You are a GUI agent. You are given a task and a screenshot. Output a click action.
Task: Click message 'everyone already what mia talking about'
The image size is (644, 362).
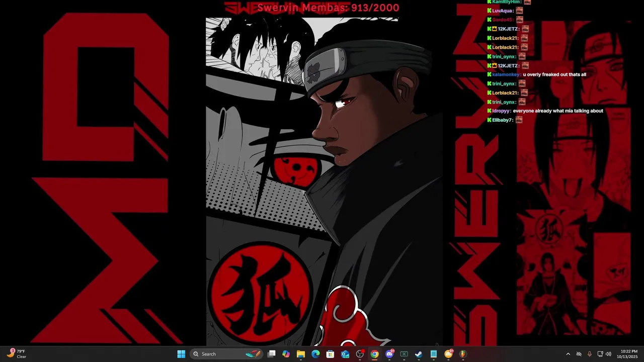coord(558,111)
